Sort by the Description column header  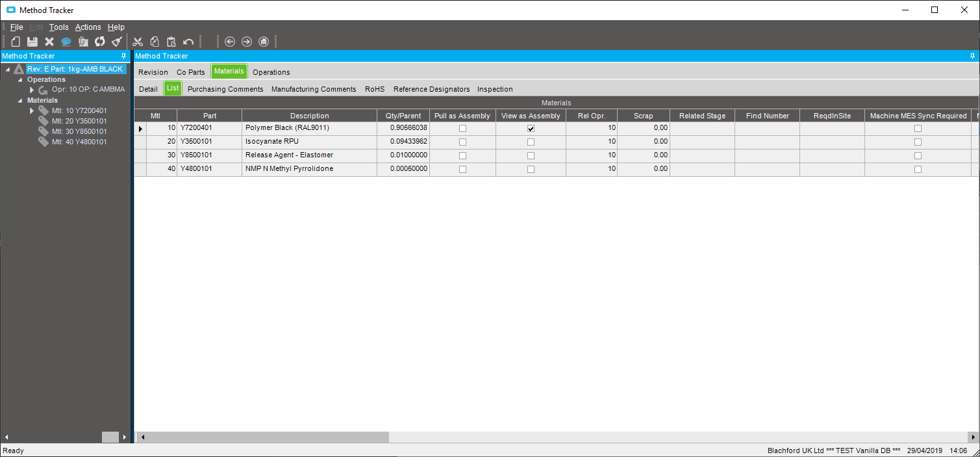(x=310, y=116)
